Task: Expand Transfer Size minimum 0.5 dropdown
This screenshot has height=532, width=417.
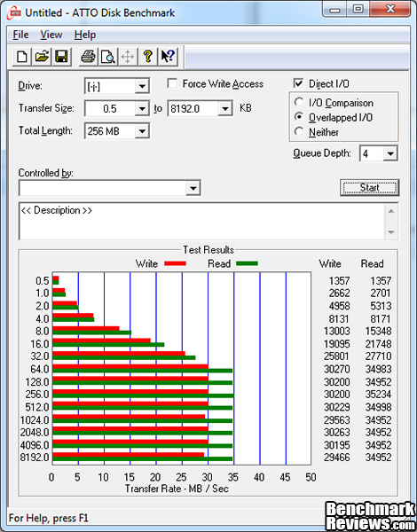Action: [142, 109]
